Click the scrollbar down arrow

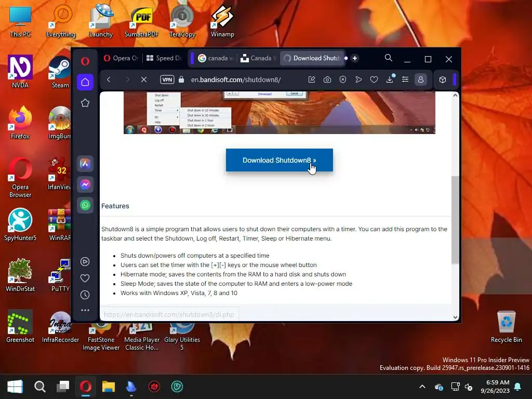click(455, 317)
